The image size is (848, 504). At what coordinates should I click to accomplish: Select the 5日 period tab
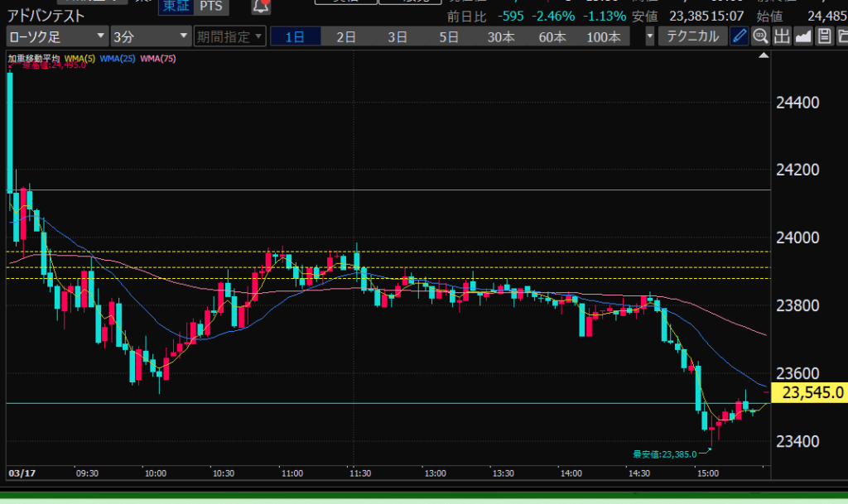pos(449,36)
